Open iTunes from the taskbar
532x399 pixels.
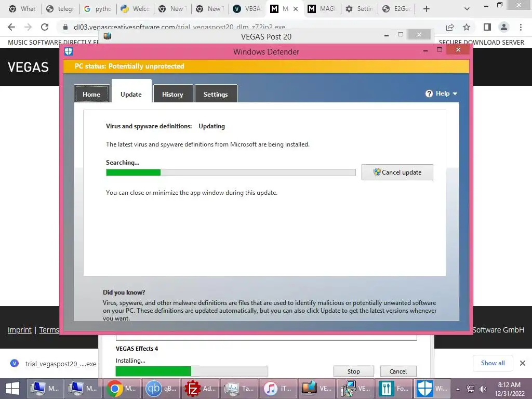pyautogui.click(x=278, y=389)
